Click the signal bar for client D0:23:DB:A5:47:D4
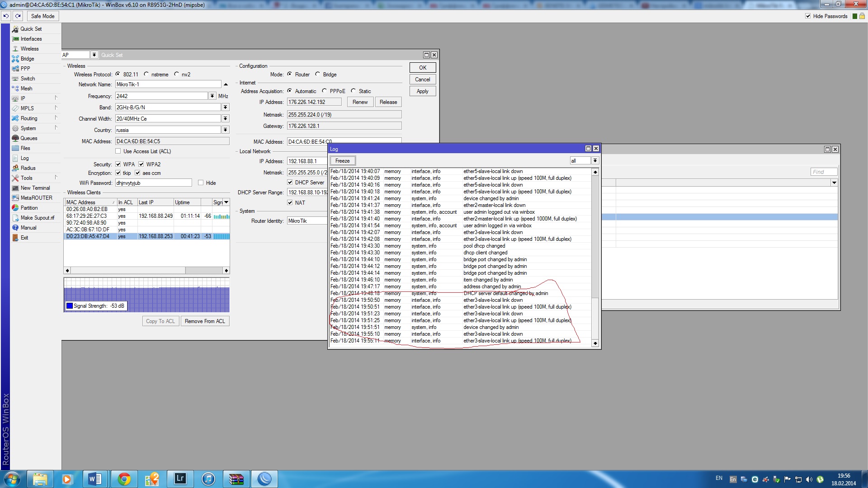This screenshot has width=868, height=488. (x=222, y=236)
